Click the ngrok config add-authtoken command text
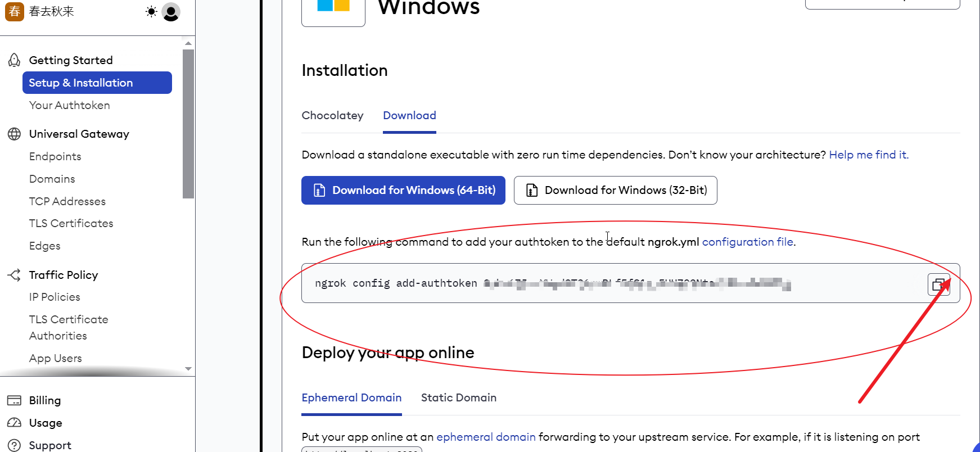Image resolution: width=980 pixels, height=452 pixels. click(x=553, y=283)
